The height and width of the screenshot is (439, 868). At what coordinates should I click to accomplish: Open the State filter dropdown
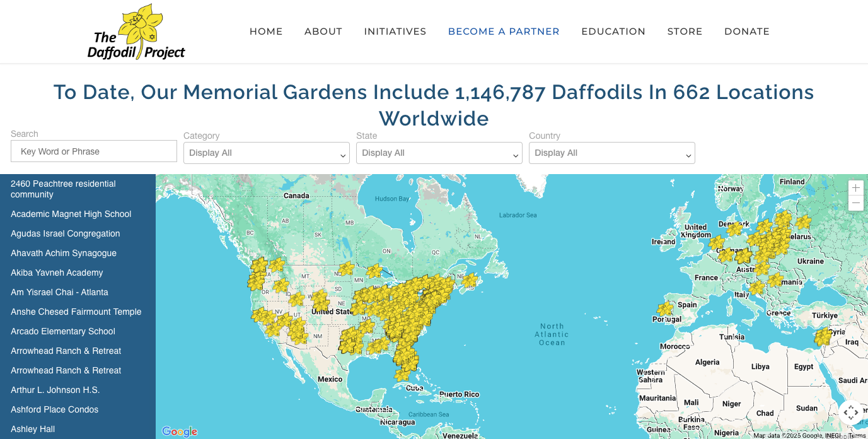[439, 153]
